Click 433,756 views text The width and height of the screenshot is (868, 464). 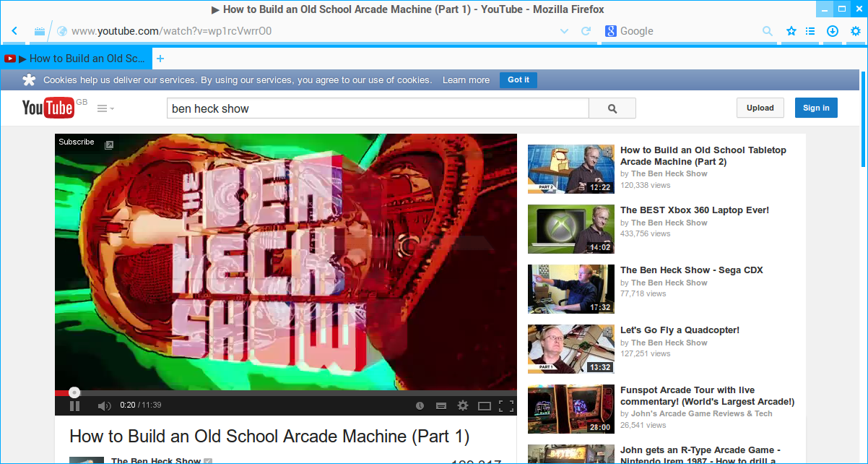pyautogui.click(x=646, y=233)
